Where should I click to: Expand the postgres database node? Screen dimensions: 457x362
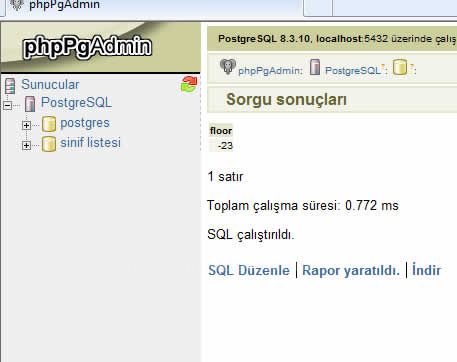[26, 125]
